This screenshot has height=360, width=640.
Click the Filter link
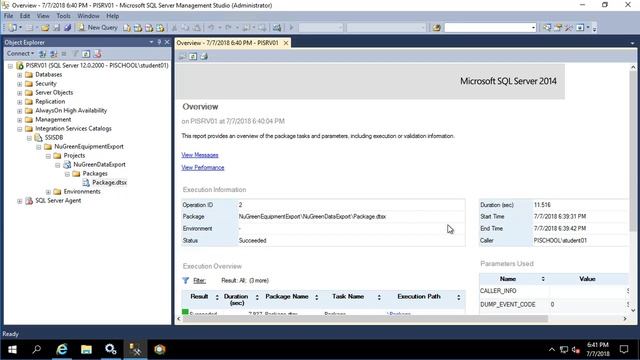coord(199,280)
